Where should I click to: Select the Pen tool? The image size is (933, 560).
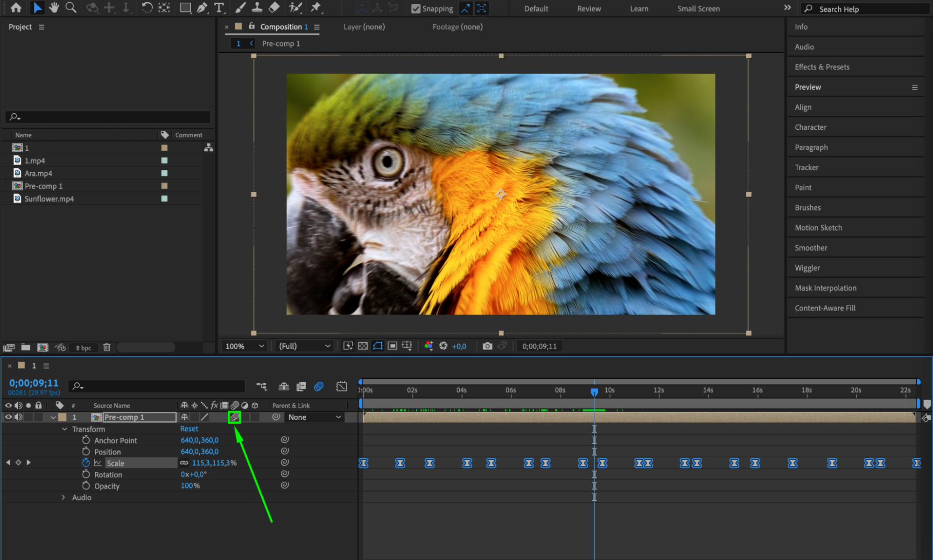click(202, 7)
